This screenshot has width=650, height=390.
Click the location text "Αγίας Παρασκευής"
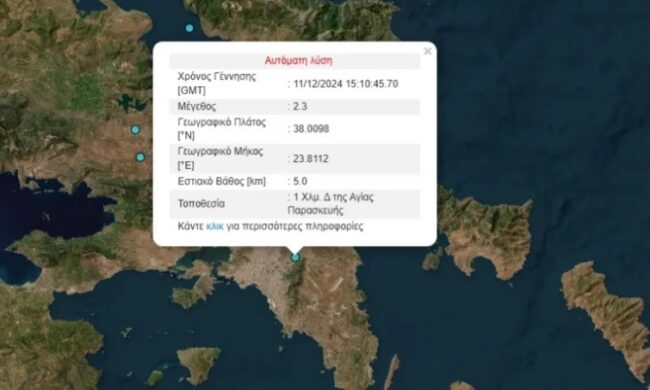coord(331,203)
